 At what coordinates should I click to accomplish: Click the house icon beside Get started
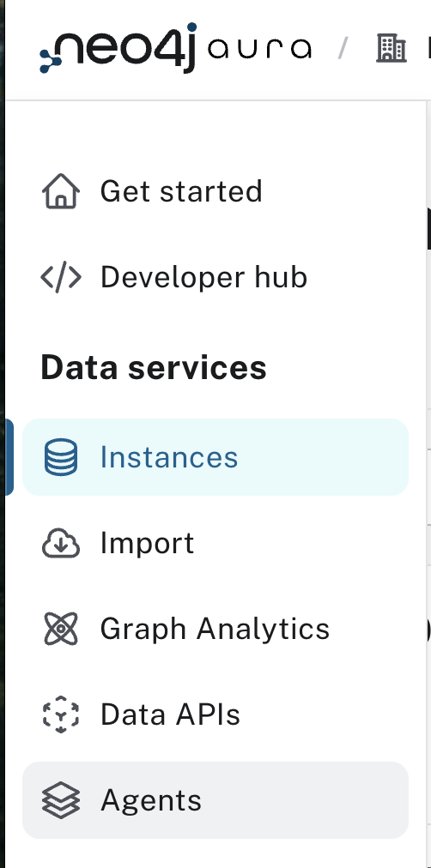[61, 191]
